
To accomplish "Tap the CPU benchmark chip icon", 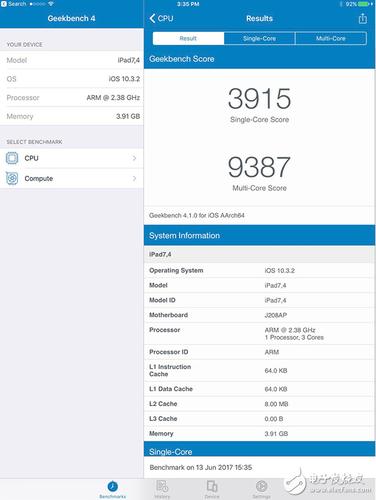I will (12, 158).
